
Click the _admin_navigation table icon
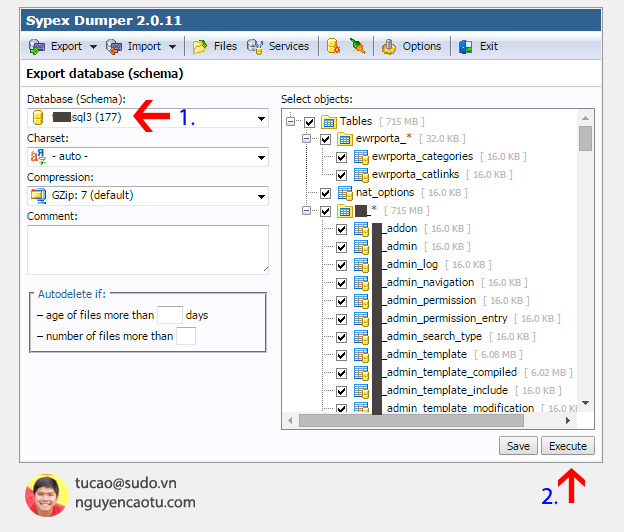point(361,283)
